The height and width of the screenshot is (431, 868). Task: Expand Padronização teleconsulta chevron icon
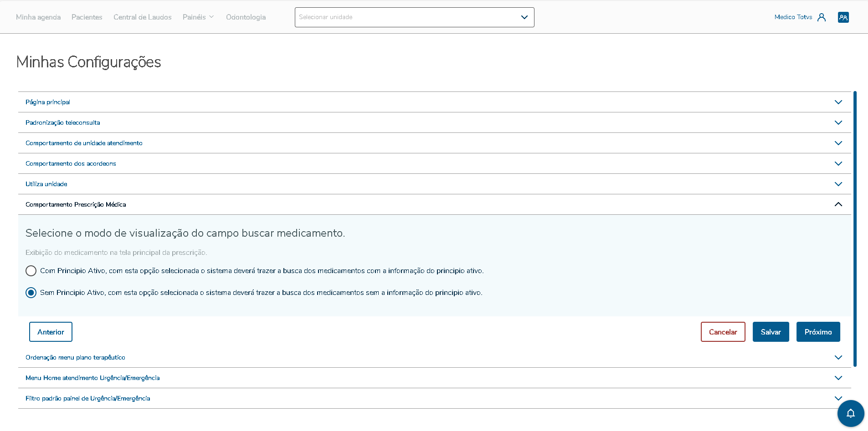click(x=838, y=122)
